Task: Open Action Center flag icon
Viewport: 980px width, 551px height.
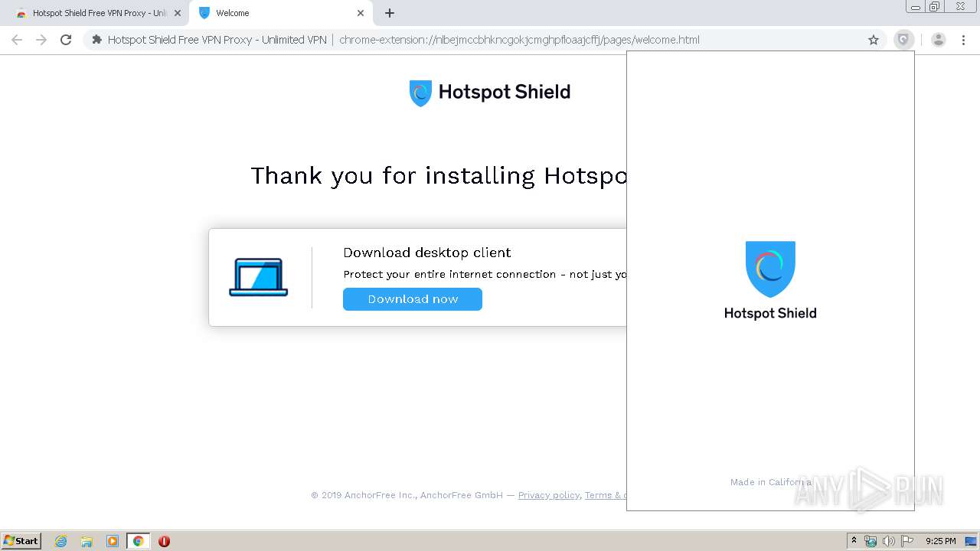Action: (x=907, y=541)
